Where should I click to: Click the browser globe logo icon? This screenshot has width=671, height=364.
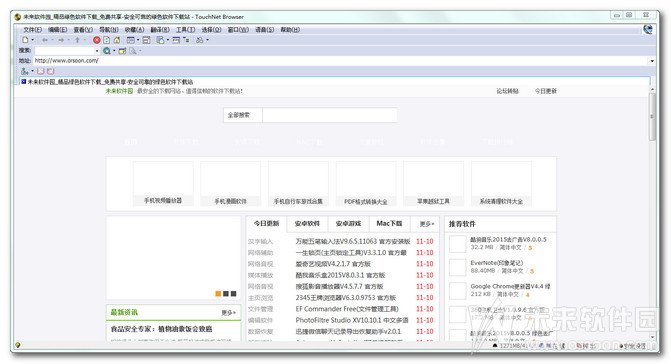pyautogui.click(x=648, y=29)
